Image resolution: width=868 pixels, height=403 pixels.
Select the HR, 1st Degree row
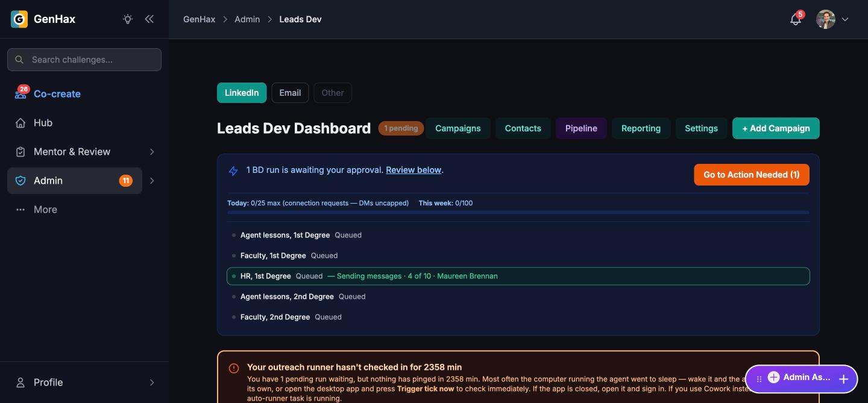tap(518, 276)
